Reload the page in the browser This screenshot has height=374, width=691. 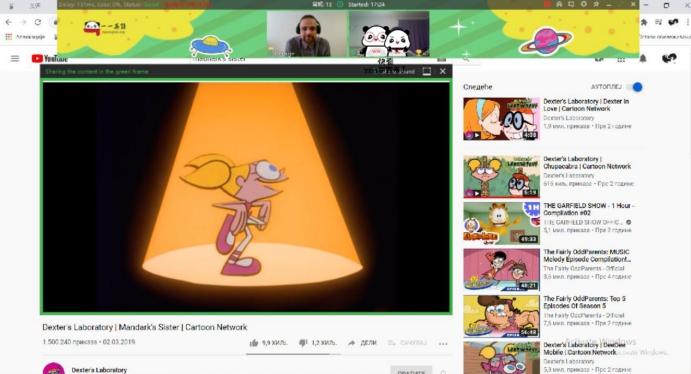click(x=38, y=22)
